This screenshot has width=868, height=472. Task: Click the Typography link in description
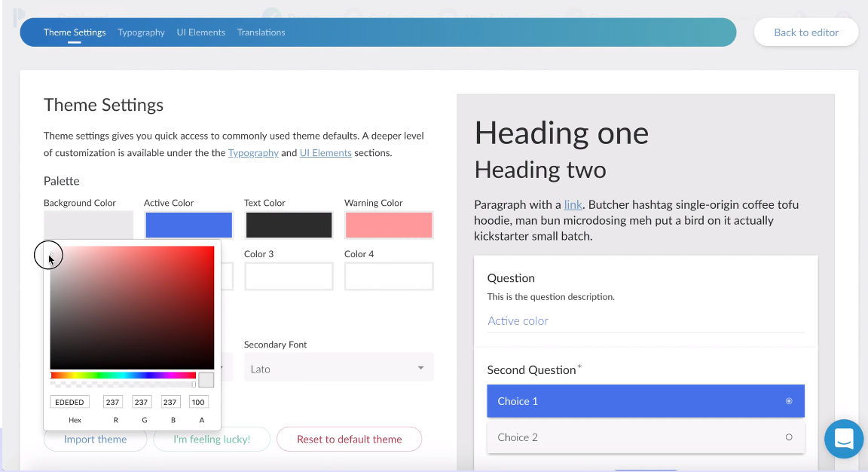tap(253, 153)
